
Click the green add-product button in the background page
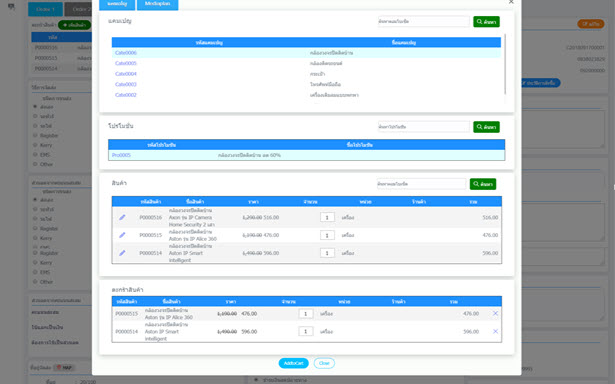[75, 25]
